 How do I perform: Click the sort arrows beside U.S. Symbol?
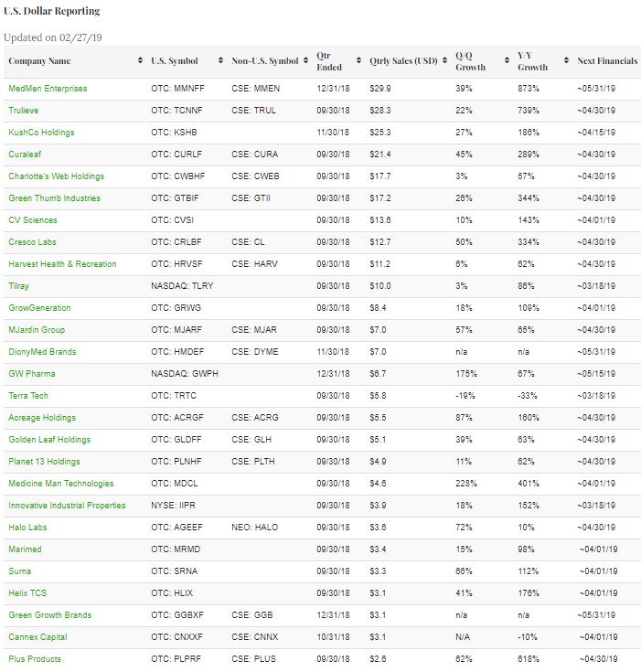pyautogui.click(x=220, y=61)
